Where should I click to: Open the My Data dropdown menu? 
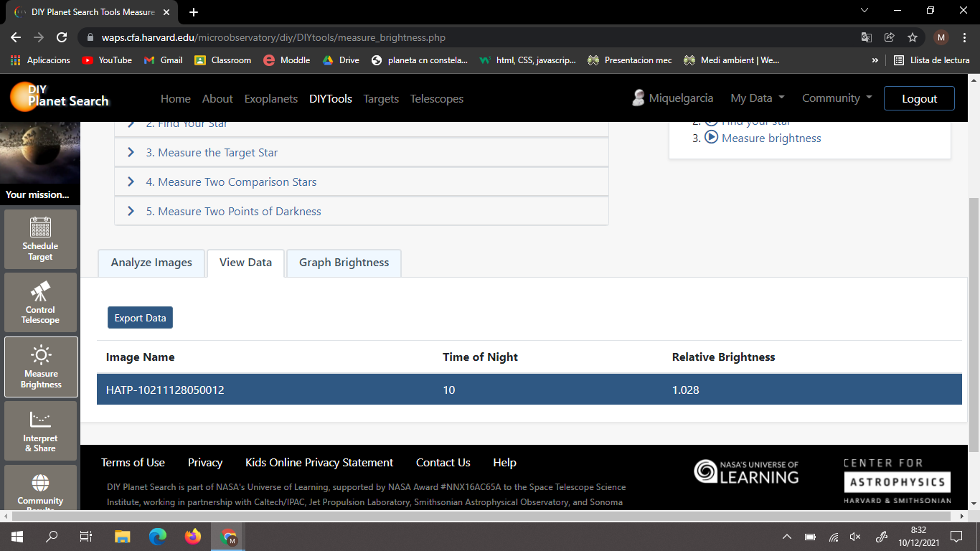pos(757,98)
